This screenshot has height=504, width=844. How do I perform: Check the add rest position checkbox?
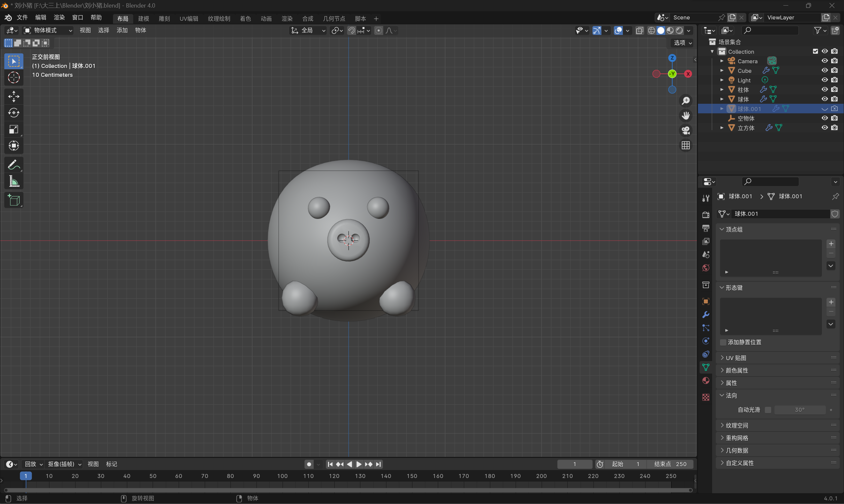click(723, 342)
